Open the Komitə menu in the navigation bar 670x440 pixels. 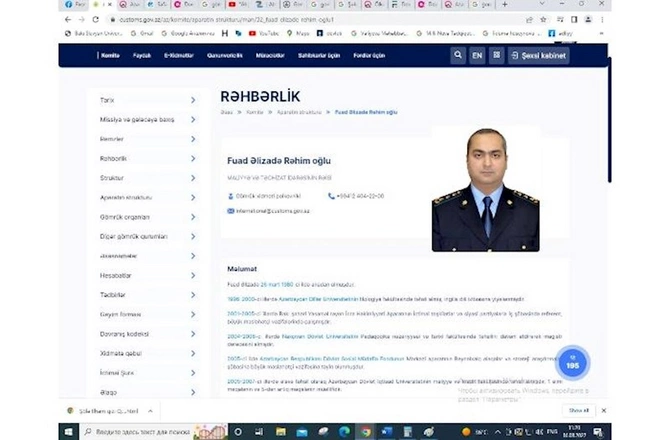pyautogui.click(x=110, y=55)
